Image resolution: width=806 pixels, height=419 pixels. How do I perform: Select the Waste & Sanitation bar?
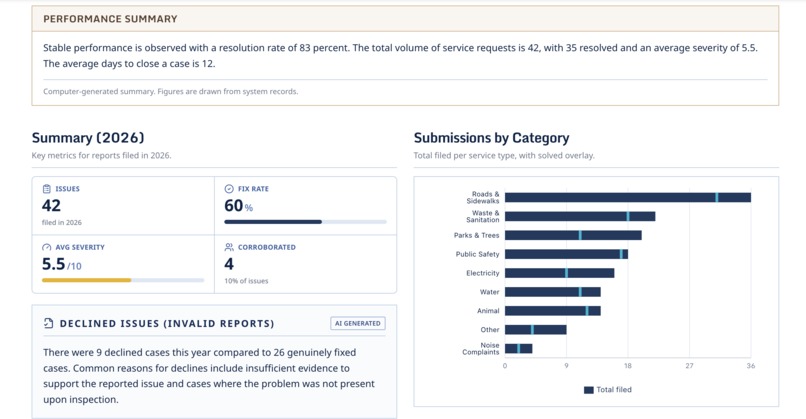coord(580,216)
